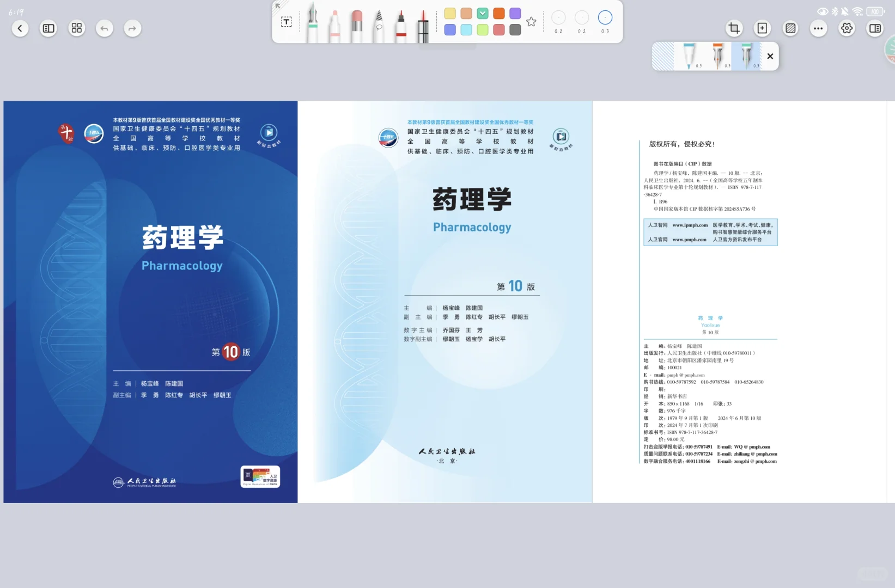The width and height of the screenshot is (895, 588).
Task: Choose the peach color swatch
Action: point(466,14)
